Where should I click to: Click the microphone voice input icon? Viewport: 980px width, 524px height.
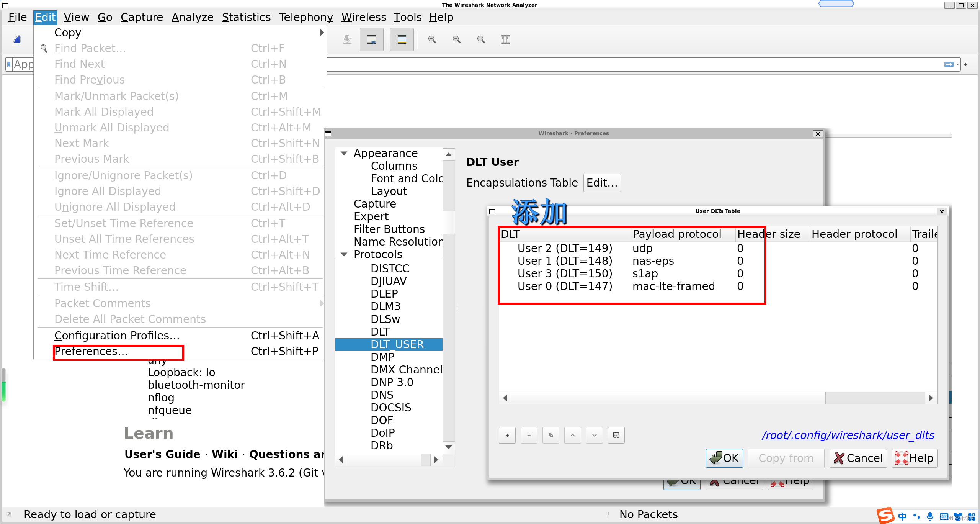click(930, 516)
